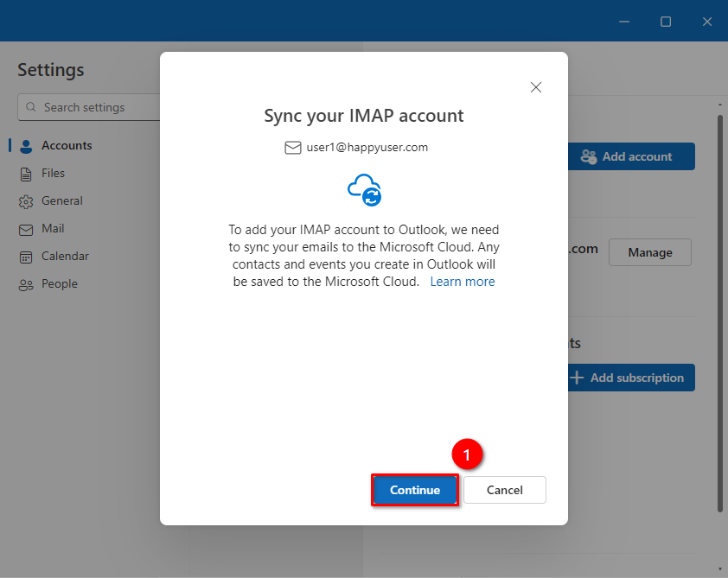
Task: Click the Calendar icon in sidebar
Action: [x=26, y=257]
